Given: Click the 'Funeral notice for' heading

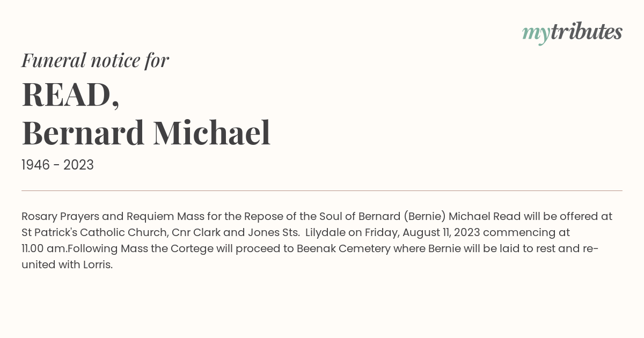Looking at the screenshot, I should click(x=95, y=60).
